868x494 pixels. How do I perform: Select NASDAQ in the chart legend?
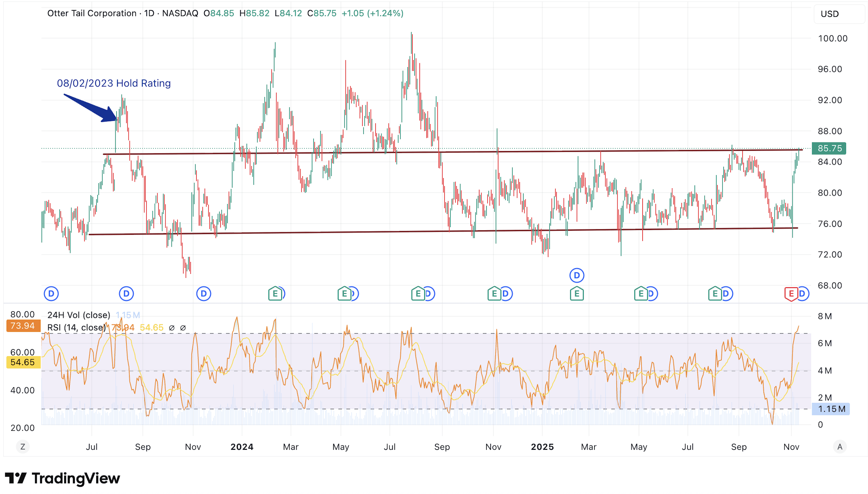tap(180, 13)
